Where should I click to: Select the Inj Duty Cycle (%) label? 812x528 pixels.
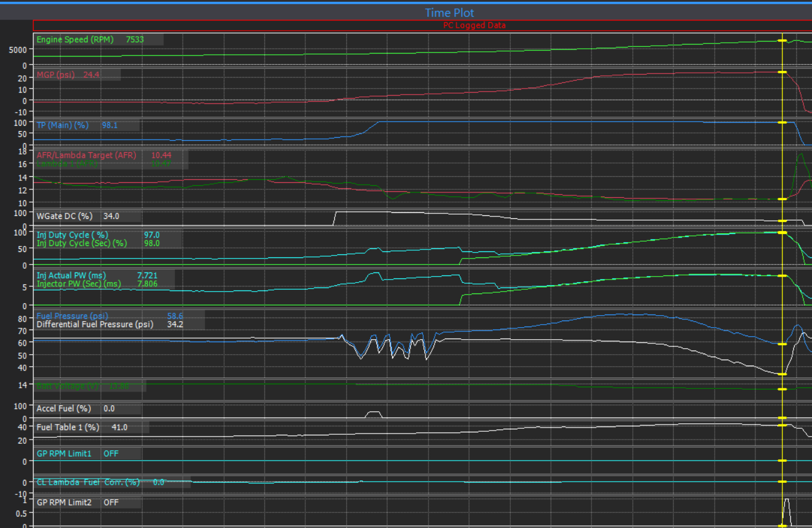(72, 235)
